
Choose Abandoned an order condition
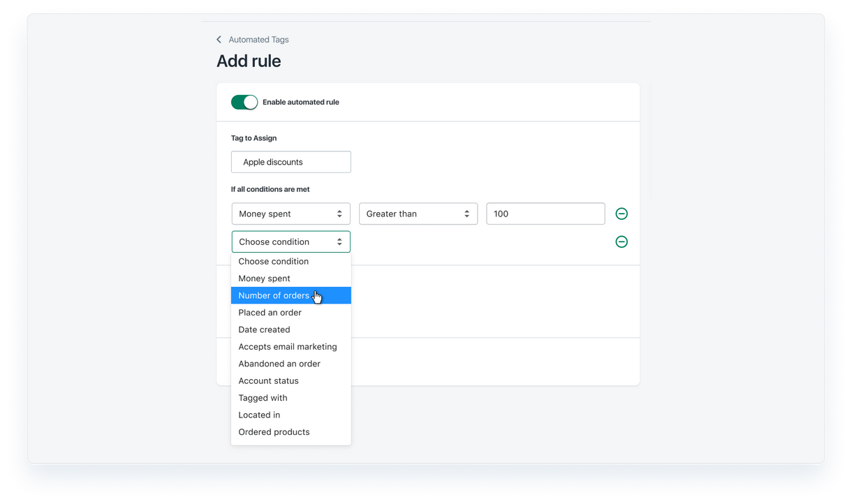(x=279, y=364)
